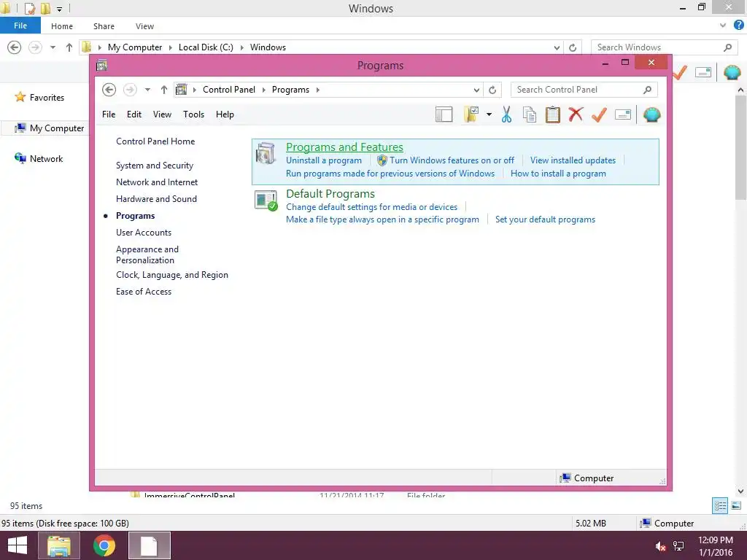The width and height of the screenshot is (747, 560).
Task: Click Turn Windows features on or off
Action: coord(452,160)
